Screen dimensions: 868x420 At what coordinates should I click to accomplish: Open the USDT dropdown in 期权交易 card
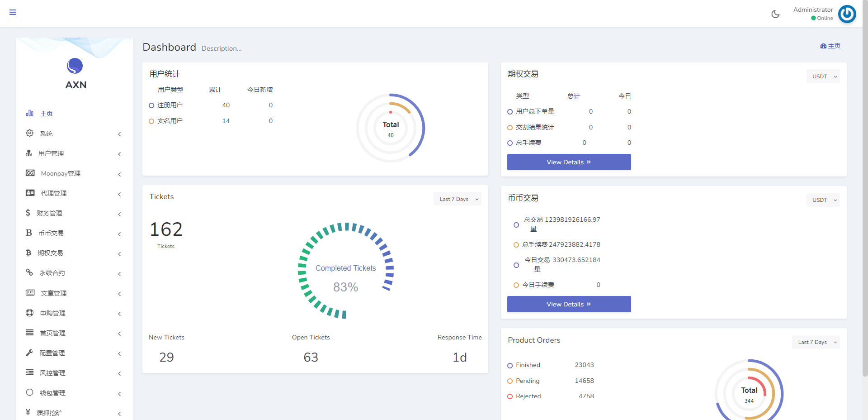tap(823, 76)
